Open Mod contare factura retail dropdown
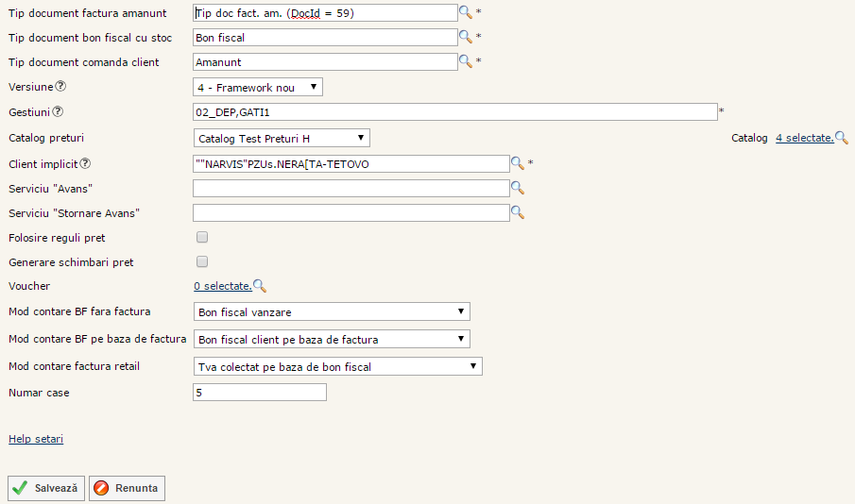 pos(337,366)
